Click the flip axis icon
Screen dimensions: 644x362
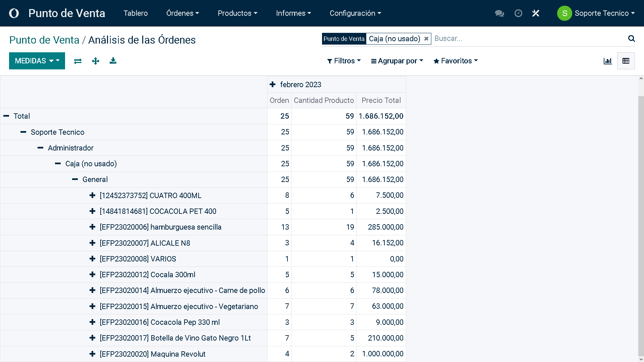pyautogui.click(x=78, y=61)
